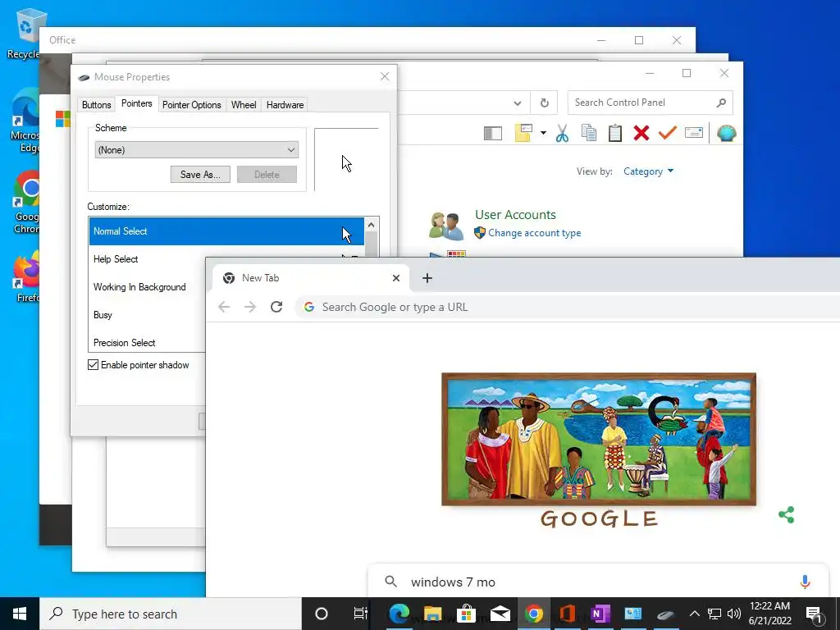Open File Explorer from taskbar
Screen dimensions: 840x630
tap(433, 614)
